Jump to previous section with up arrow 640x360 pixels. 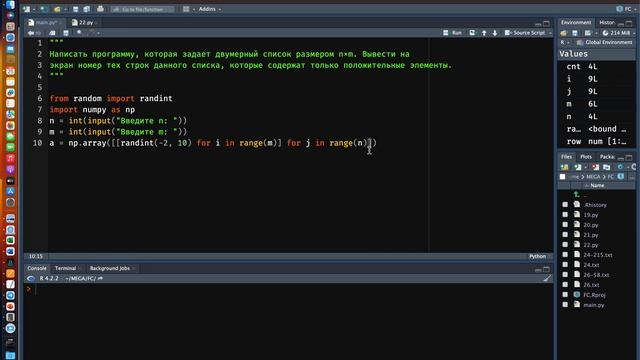tap(484, 33)
